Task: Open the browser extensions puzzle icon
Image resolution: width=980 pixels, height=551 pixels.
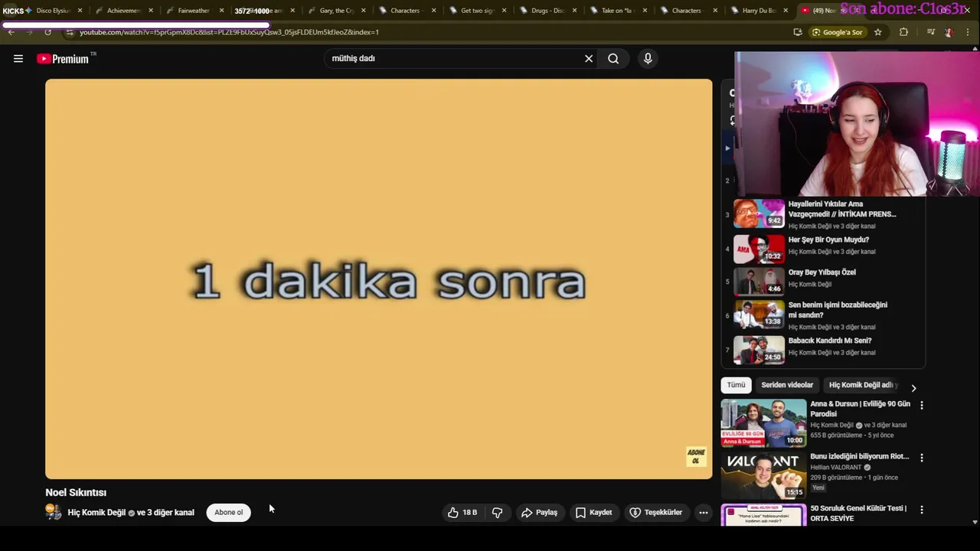Action: 903,32
